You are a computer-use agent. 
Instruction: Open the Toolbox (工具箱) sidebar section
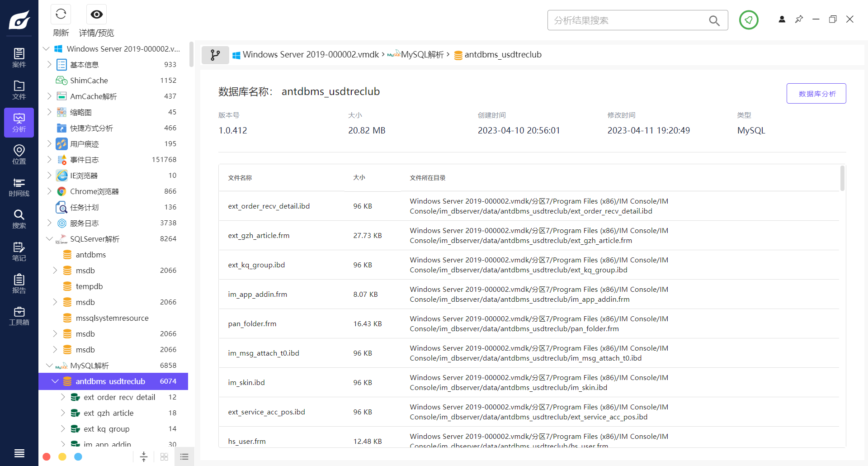(19, 316)
